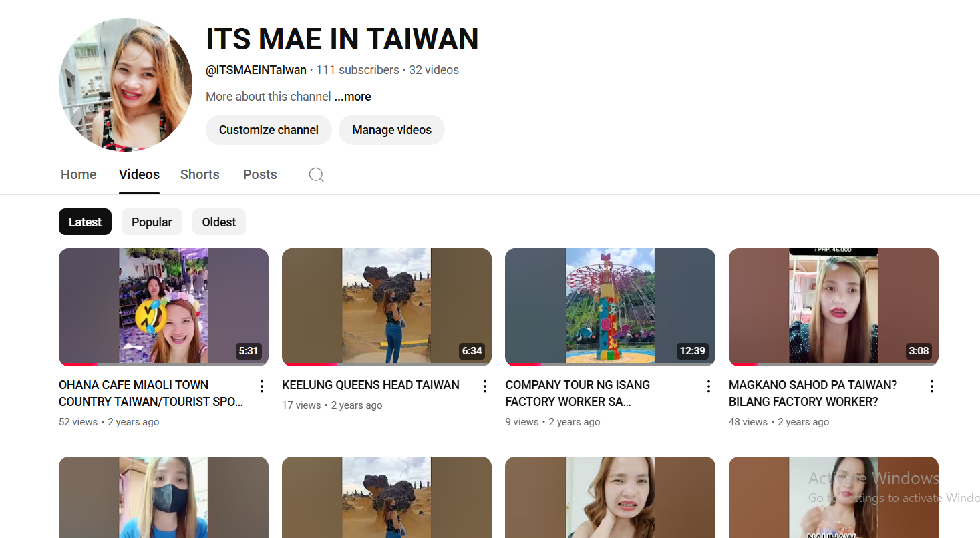
Task: Click the watch progress bar on KEELUNG video
Action: pos(387,364)
